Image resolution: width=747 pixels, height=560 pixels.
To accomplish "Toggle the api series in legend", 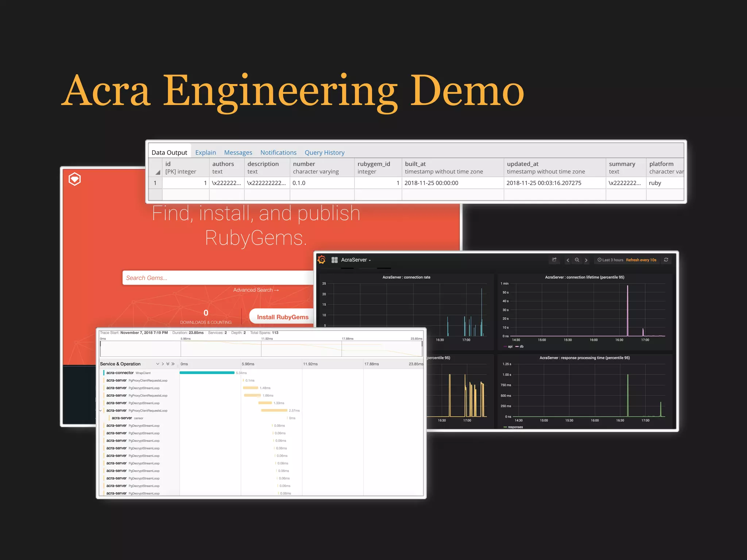I will 508,347.
